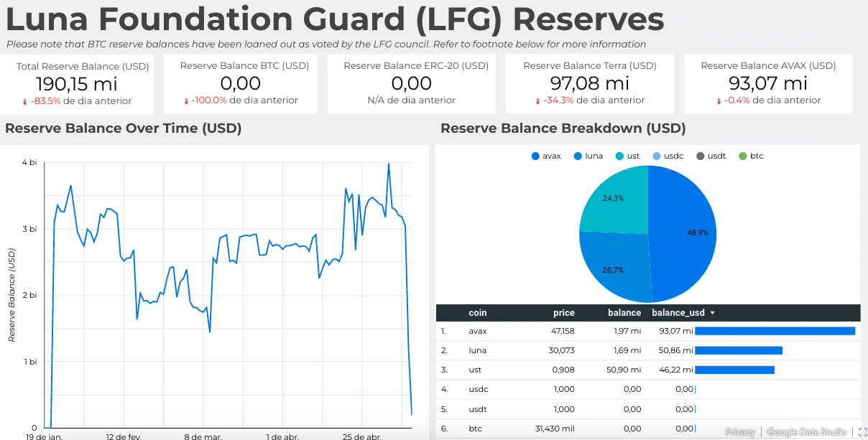Click the 4 bi y-axis label

(29, 162)
